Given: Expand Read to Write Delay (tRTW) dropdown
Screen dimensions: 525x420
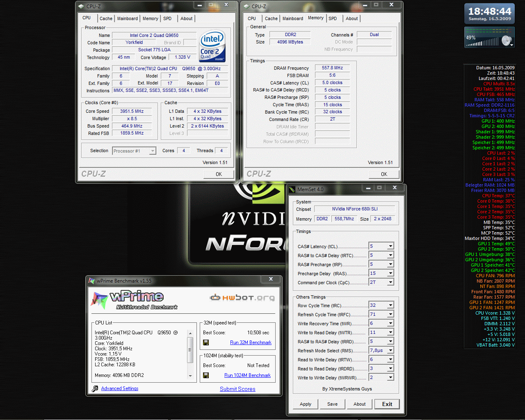Looking at the screenshot, I should pos(390,359).
